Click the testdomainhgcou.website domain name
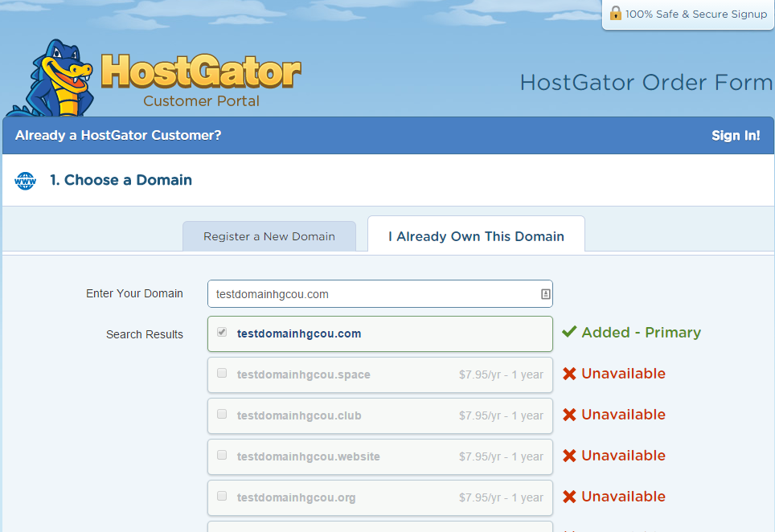The width and height of the screenshot is (775, 532). (x=309, y=457)
